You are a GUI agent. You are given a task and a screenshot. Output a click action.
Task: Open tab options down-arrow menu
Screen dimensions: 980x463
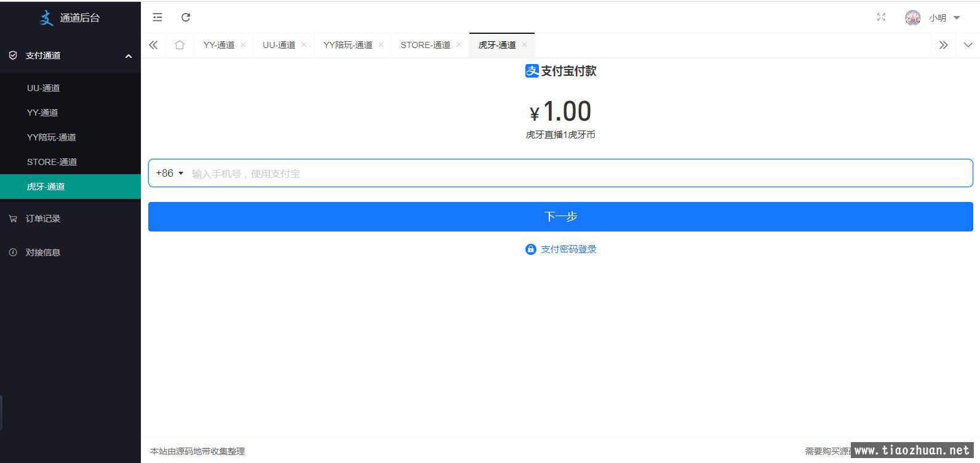968,45
